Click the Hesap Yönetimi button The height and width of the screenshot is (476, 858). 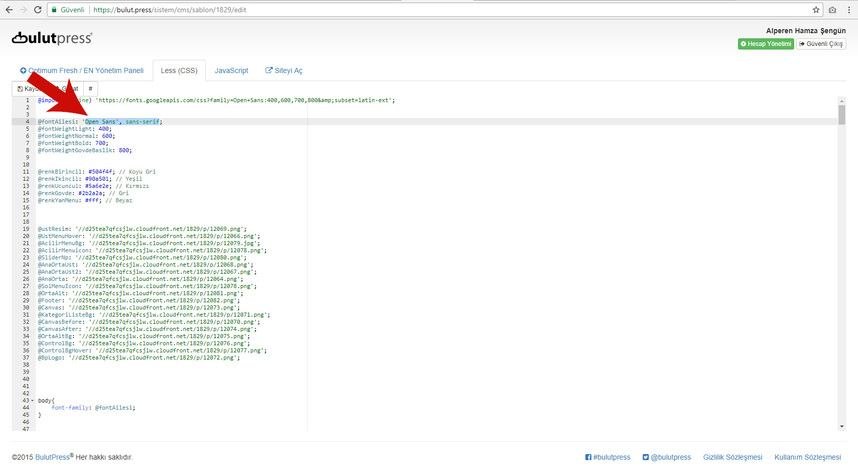tap(766, 44)
